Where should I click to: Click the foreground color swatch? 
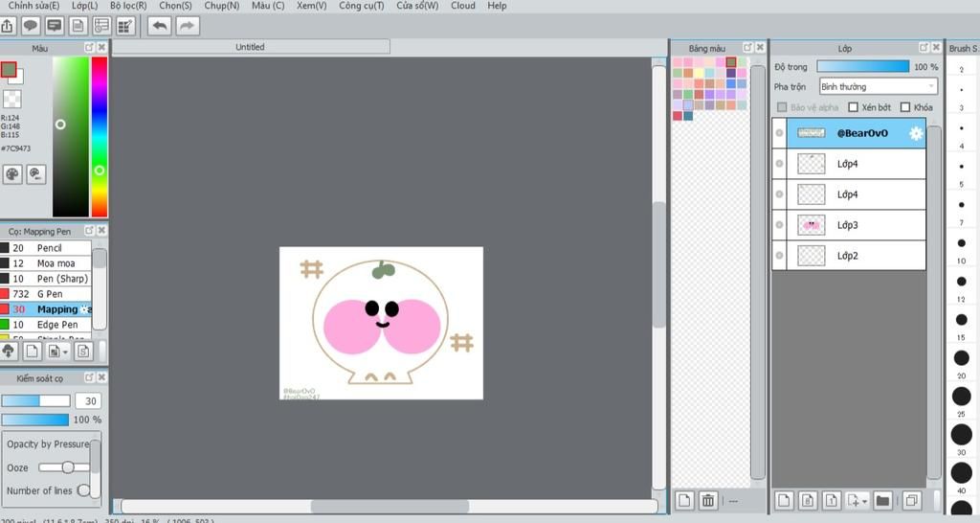click(x=8, y=69)
